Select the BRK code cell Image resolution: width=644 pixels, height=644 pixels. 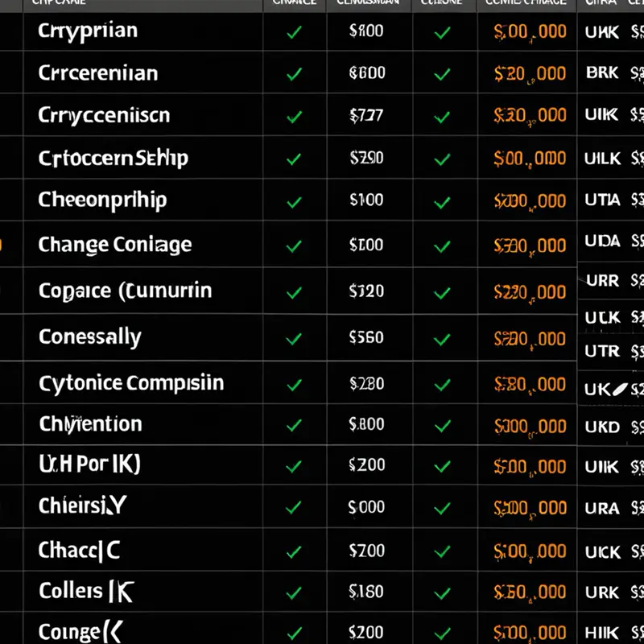(602, 72)
